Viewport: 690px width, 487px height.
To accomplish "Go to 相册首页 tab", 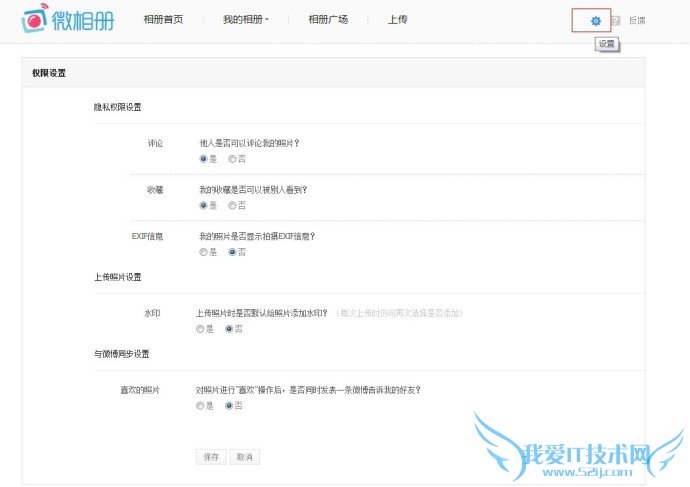I will pos(163,19).
